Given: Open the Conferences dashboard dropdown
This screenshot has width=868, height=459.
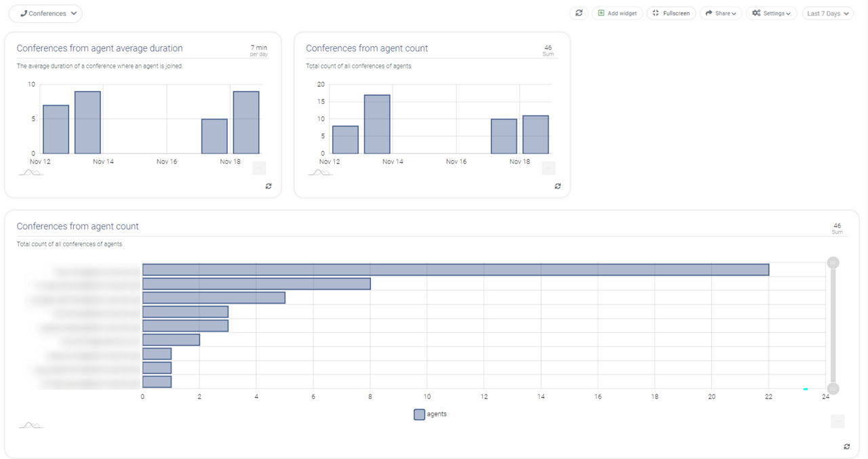Looking at the screenshot, I should tap(45, 14).
